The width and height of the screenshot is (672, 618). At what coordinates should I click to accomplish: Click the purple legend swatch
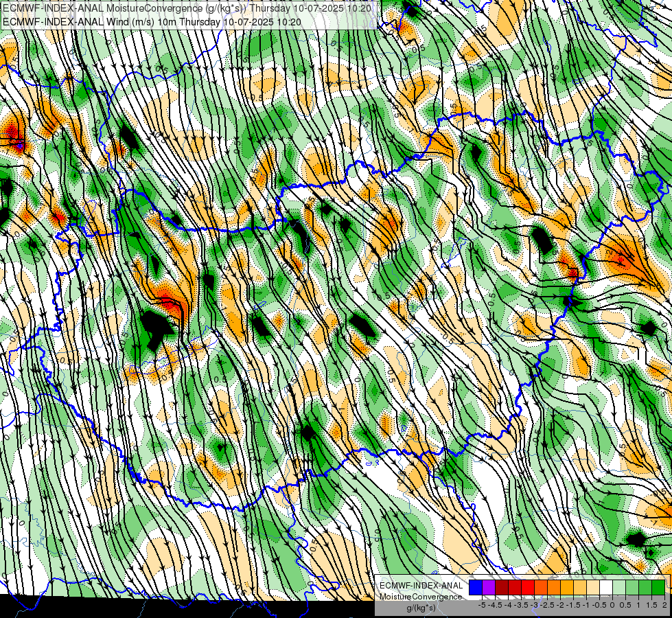tap(489, 588)
